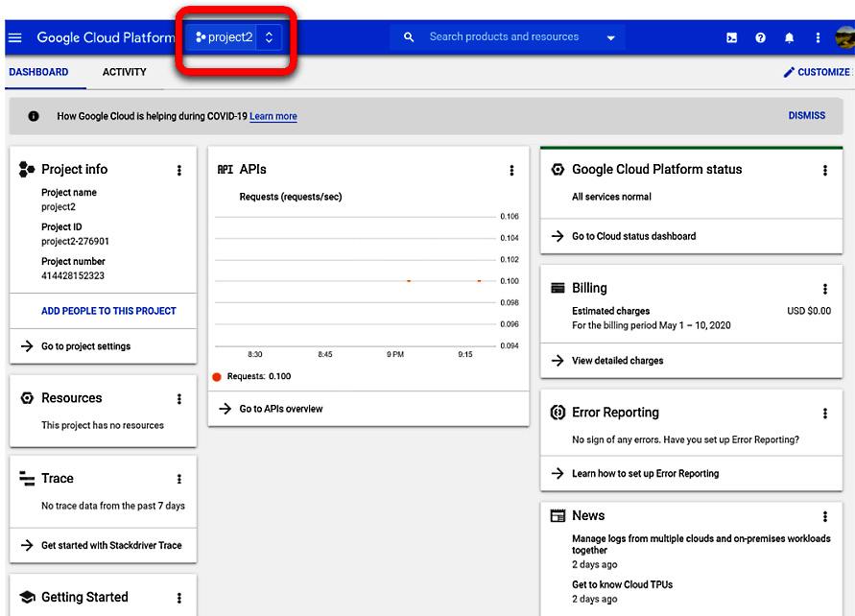The width and height of the screenshot is (855, 616).
Task: Open Get to know Cloud TPUs news
Action: coord(622,584)
